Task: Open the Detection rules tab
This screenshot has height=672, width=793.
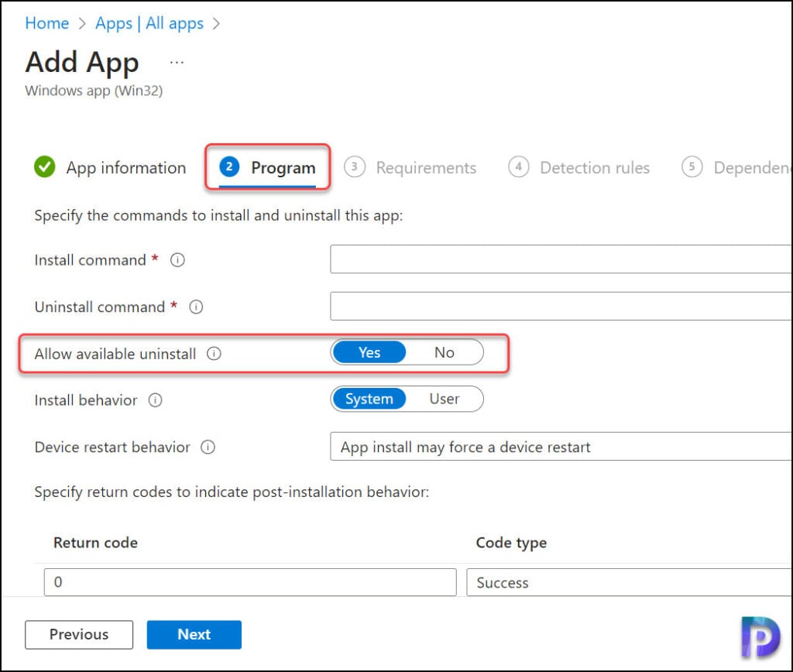Action: coord(579,167)
